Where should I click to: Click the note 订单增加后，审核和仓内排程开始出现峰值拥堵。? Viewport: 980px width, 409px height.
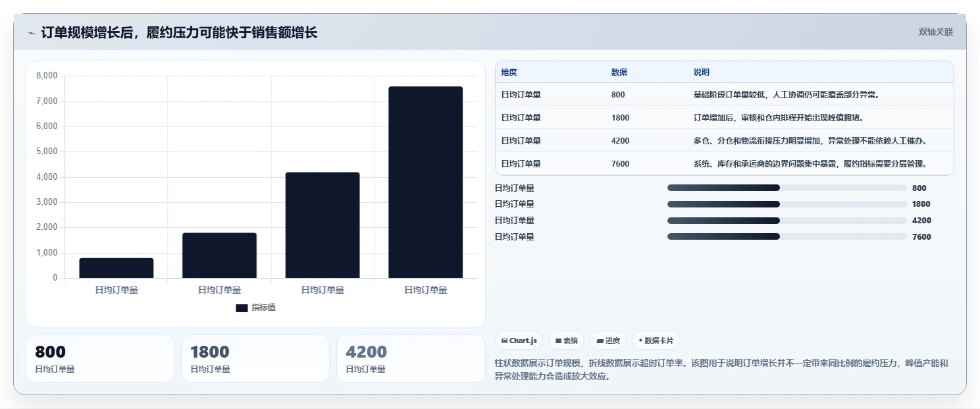pos(778,118)
